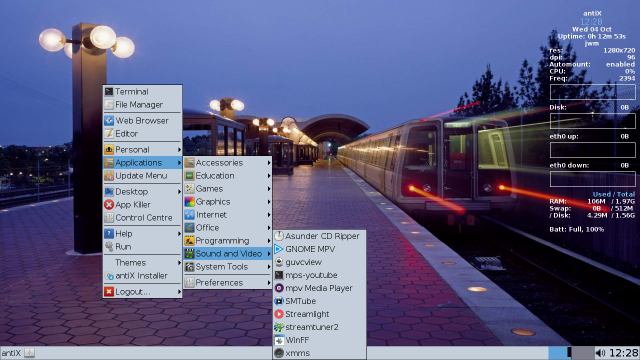Expand the Internet submenu arrow

coord(269,215)
